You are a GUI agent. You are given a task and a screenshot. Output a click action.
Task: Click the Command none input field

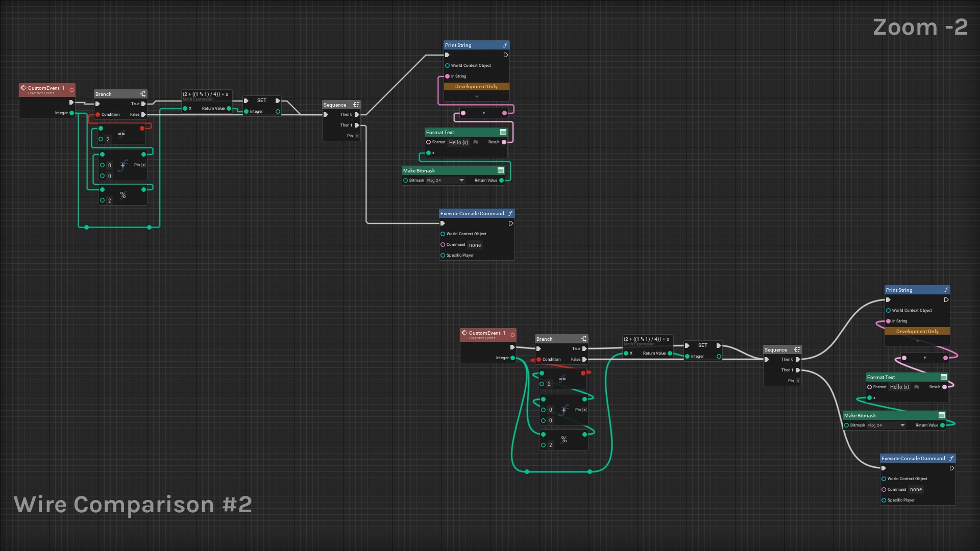click(475, 245)
